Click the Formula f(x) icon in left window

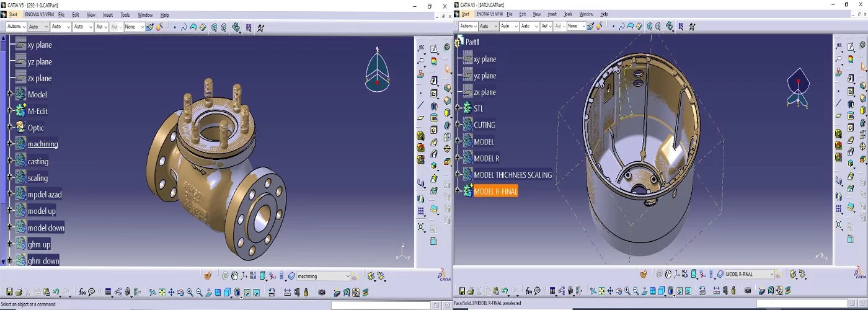pos(82,292)
